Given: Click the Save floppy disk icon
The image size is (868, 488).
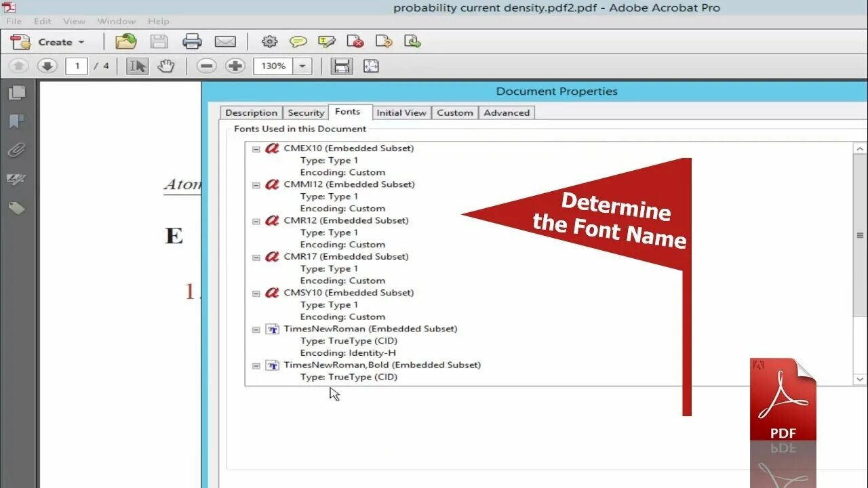Looking at the screenshot, I should [159, 42].
